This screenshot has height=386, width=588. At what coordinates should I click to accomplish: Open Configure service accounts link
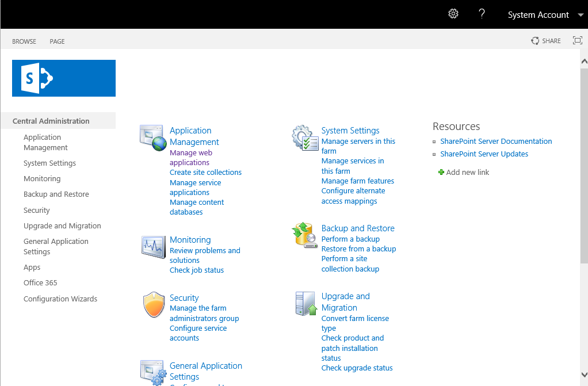[x=198, y=333]
